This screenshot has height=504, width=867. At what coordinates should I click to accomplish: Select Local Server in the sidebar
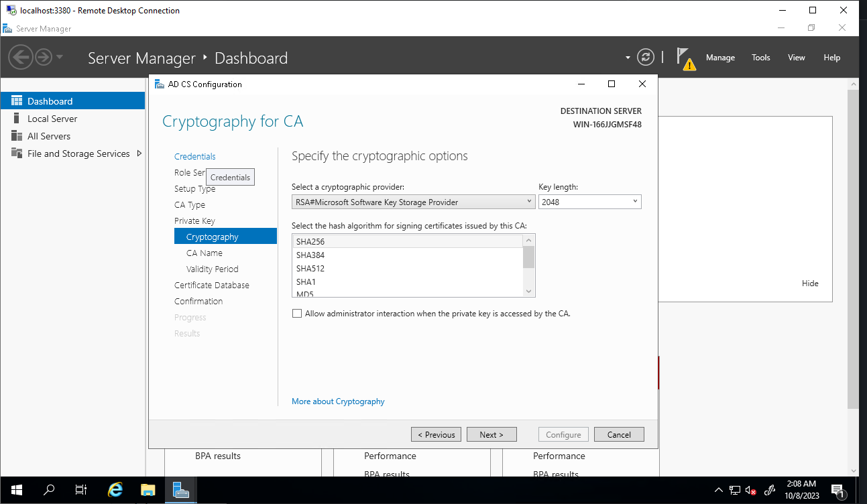(x=52, y=119)
